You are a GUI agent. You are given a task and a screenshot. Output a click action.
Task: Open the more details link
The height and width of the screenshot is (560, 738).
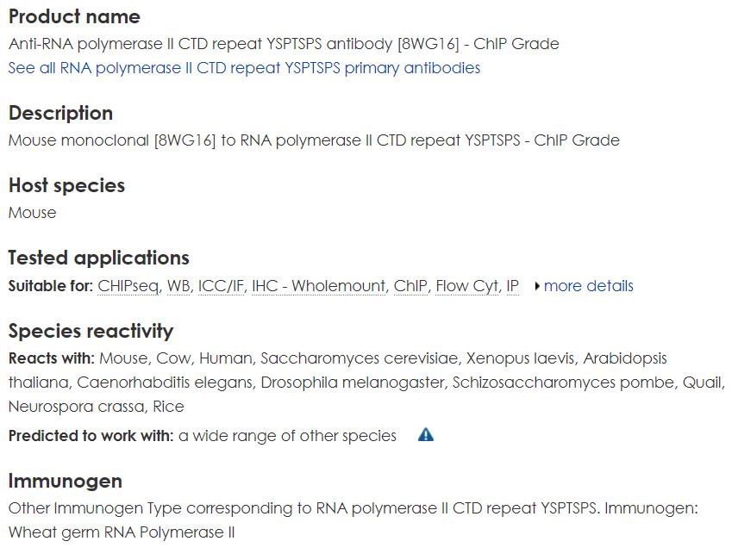tap(588, 286)
